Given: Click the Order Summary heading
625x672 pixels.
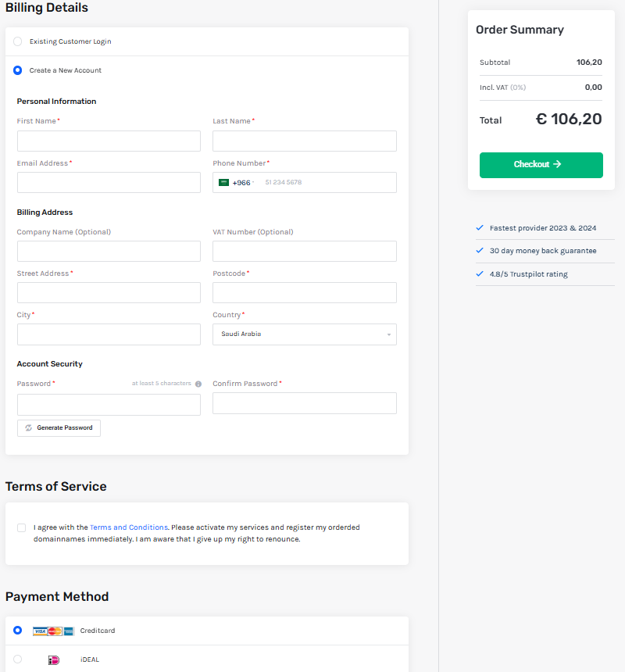Looking at the screenshot, I should coord(520,30).
